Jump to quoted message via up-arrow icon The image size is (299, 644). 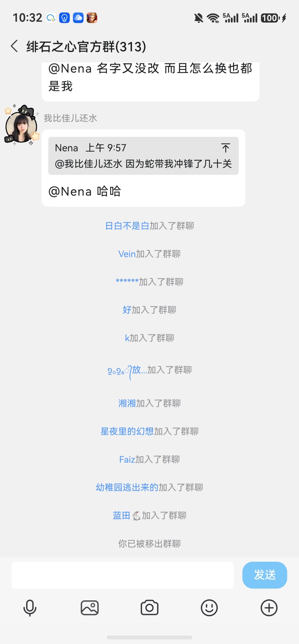point(226,148)
